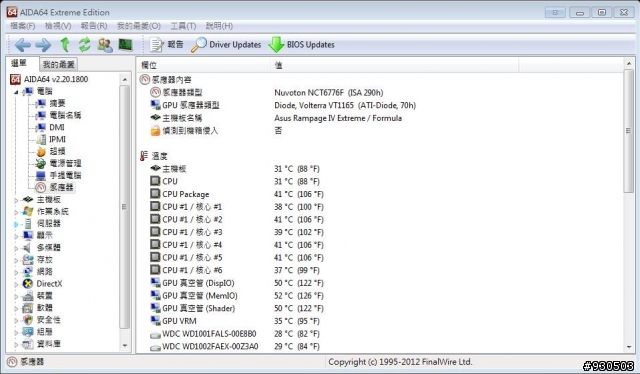Click the 超頻 overclock flame icon
Viewport: 640px width, 374px height.
(x=41, y=151)
